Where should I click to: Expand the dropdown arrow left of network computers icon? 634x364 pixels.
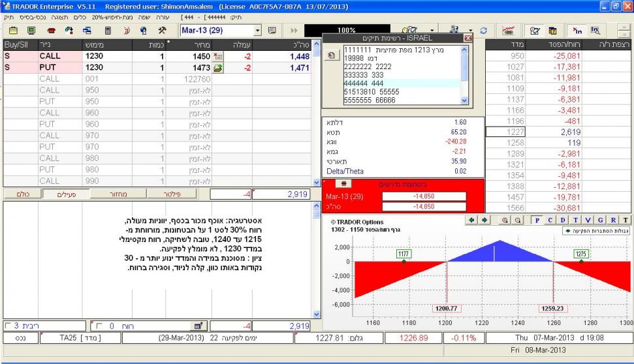432,31
